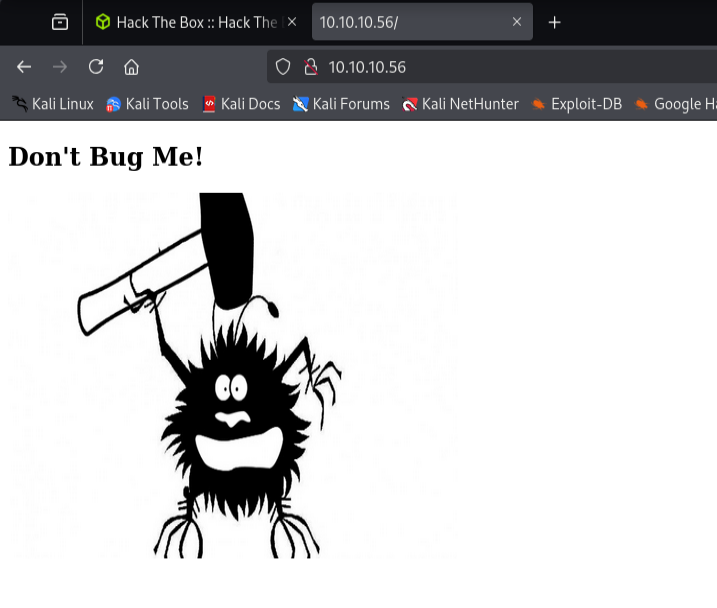Go to the browser home page

pos(131,67)
